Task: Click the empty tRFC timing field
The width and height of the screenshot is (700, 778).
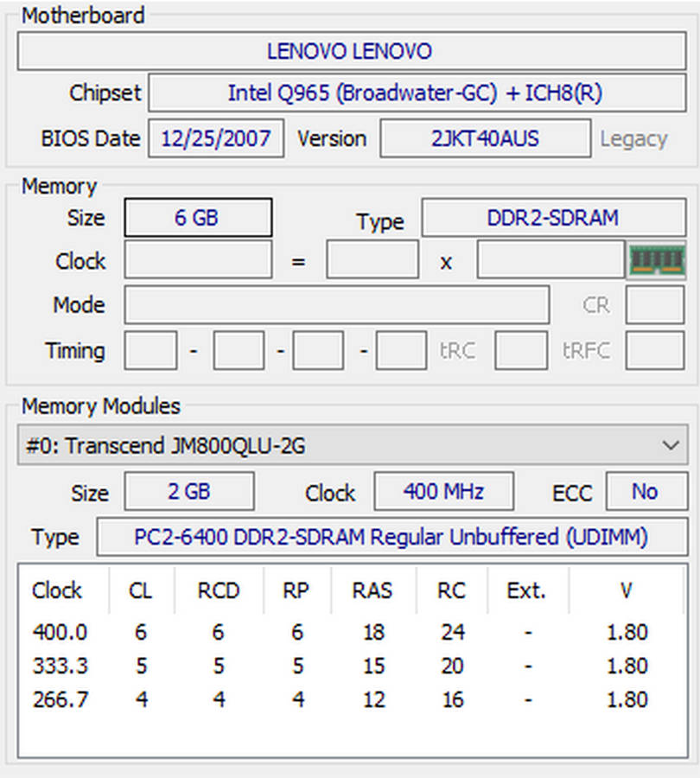Action: point(654,350)
